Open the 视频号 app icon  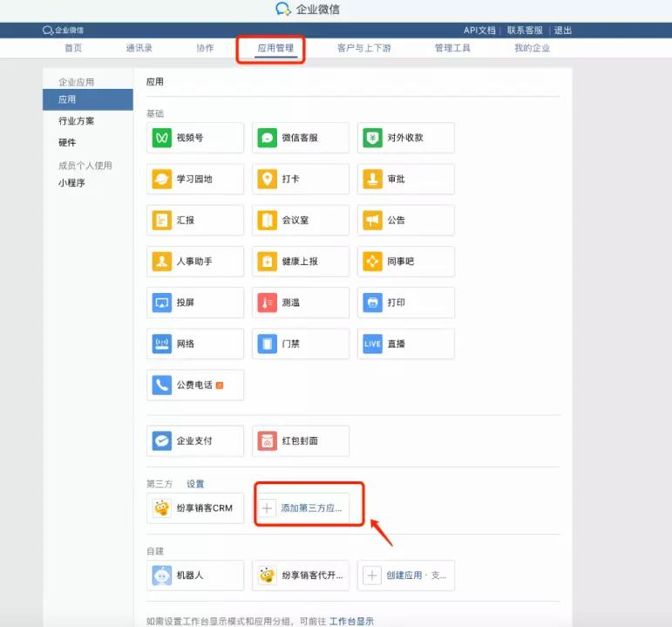click(161, 138)
